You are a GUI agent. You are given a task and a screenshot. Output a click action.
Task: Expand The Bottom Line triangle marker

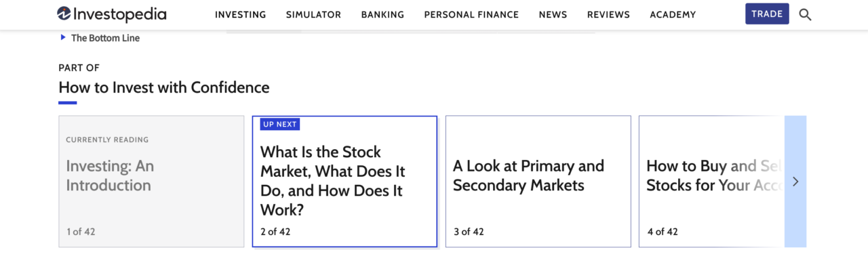point(63,38)
